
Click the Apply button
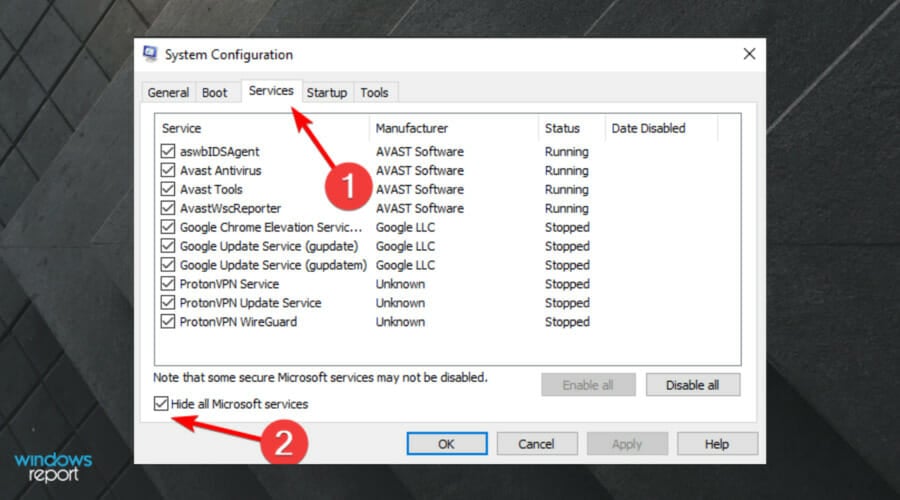[627, 444]
